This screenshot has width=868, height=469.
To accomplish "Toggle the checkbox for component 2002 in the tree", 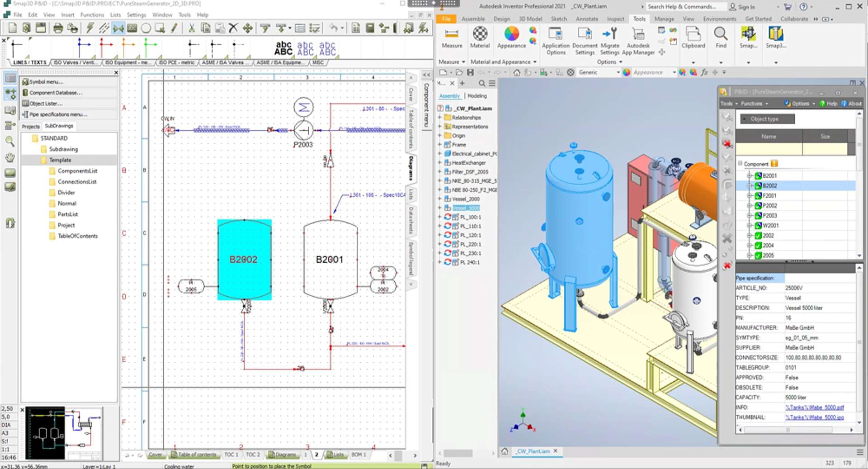I will (x=758, y=235).
